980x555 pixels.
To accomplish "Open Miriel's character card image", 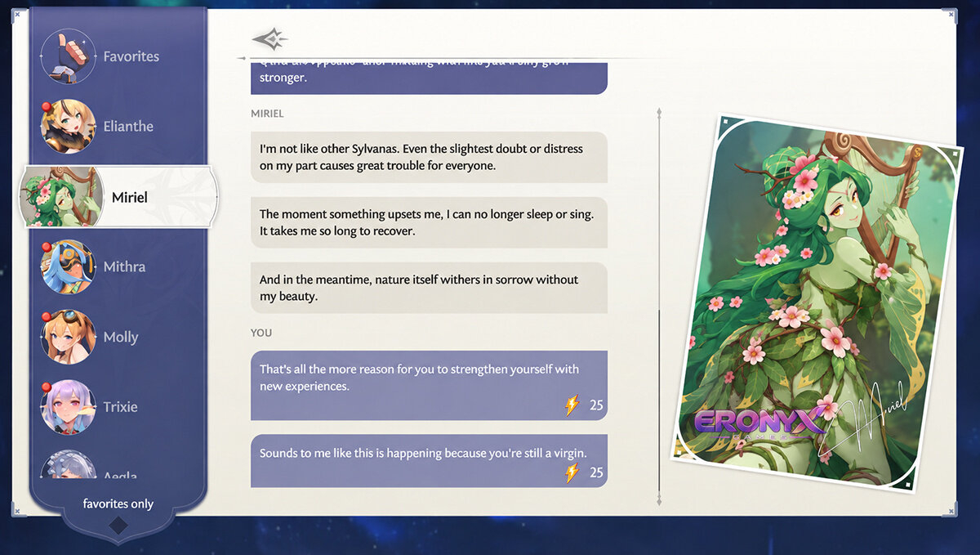I will [x=817, y=304].
